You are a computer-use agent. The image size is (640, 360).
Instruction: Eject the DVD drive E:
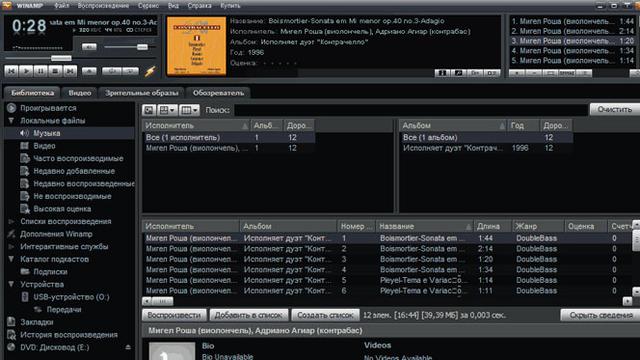(x=128, y=347)
